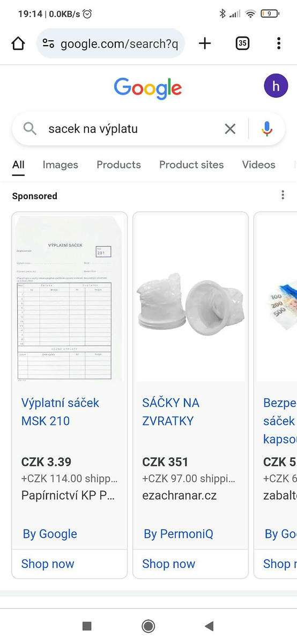The height and width of the screenshot is (644, 297).
Task: Open Výplatní sáček MSK 210 link
Action: 60,412
